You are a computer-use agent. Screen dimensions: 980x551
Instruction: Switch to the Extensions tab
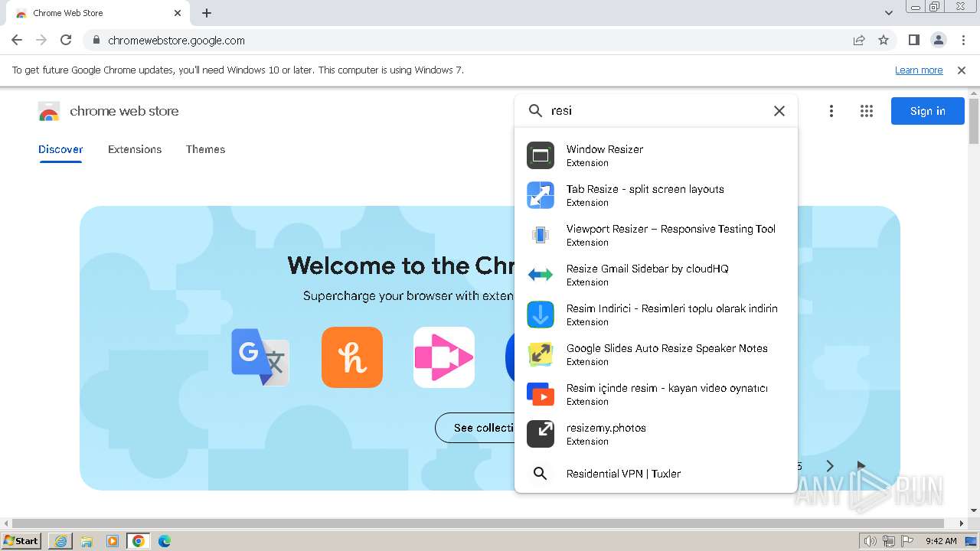pyautogui.click(x=135, y=149)
